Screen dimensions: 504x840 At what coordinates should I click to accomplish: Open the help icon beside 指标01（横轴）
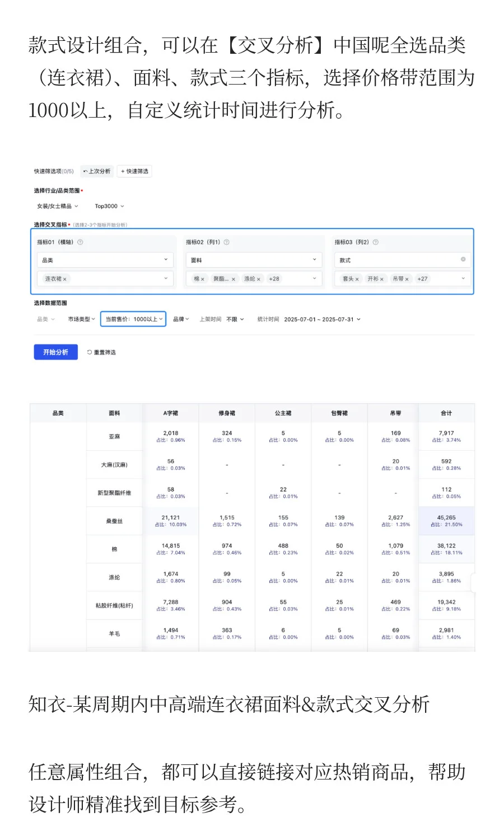(80, 242)
